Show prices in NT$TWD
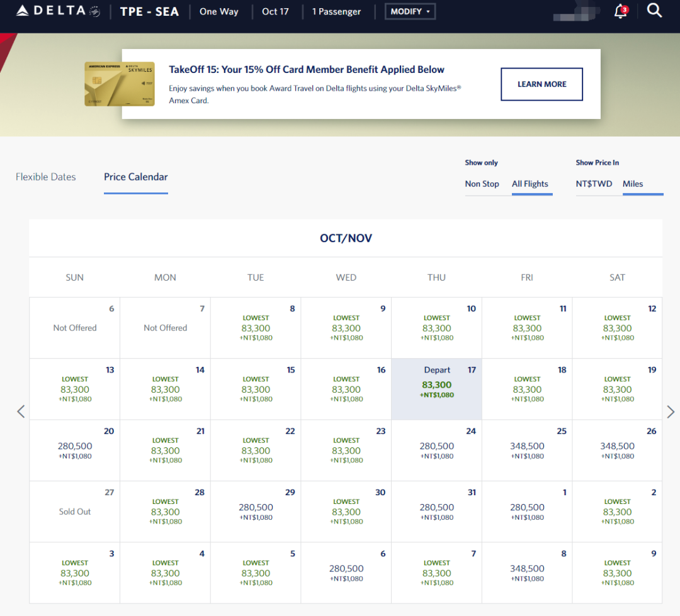The height and width of the screenshot is (616, 680). 594,184
